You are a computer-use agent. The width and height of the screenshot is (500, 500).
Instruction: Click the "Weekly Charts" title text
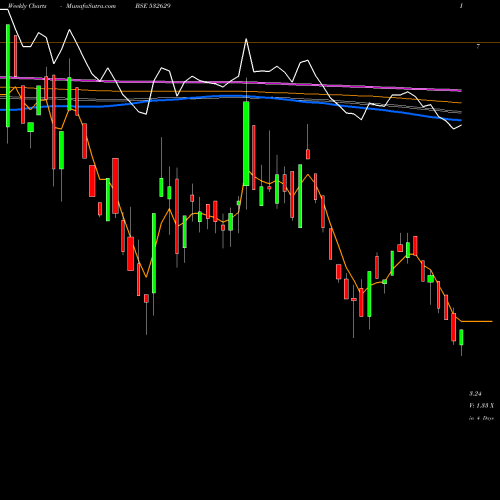(27, 6)
